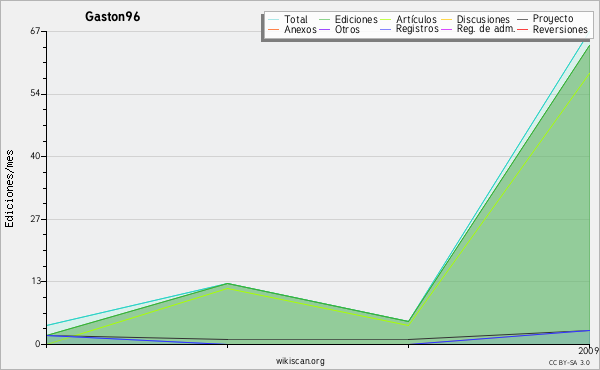Click the 'Discusiones' legend label
The width and height of the screenshot is (600, 370).
483,19
